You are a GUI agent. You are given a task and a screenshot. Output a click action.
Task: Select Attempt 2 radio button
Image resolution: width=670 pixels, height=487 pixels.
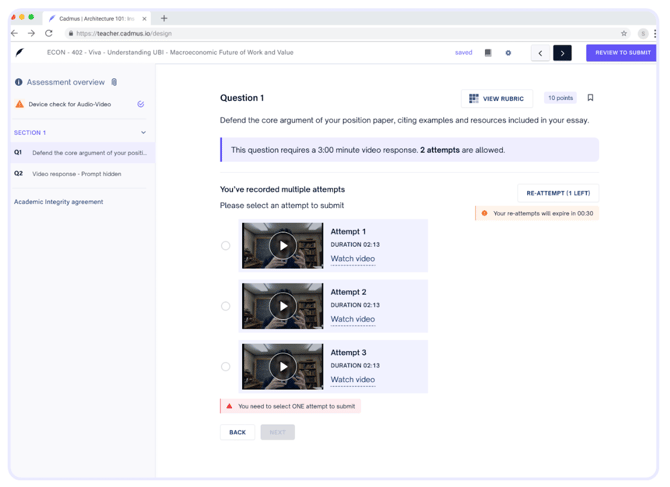226,306
